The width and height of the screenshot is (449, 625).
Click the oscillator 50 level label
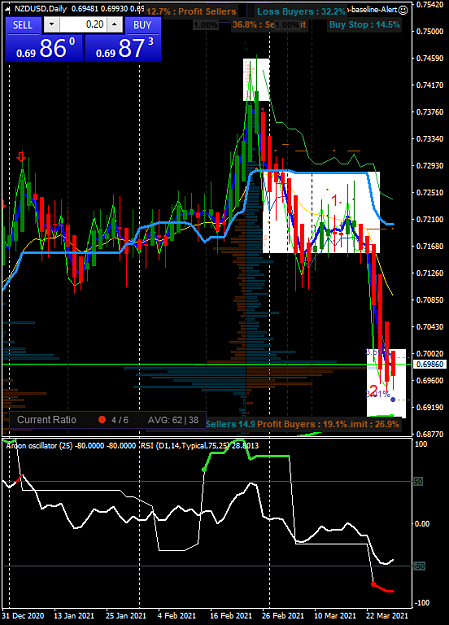click(418, 482)
